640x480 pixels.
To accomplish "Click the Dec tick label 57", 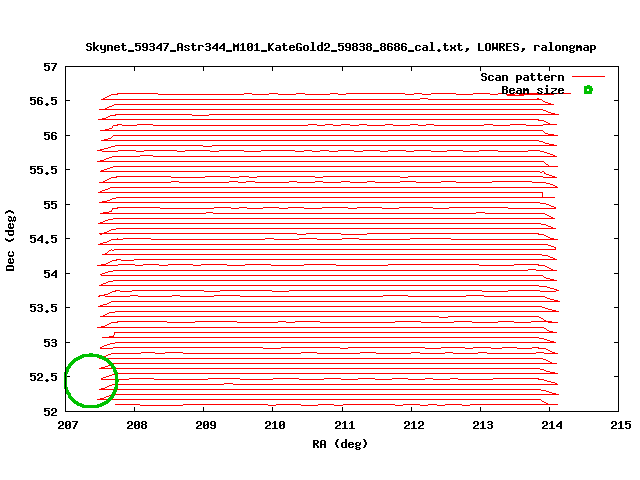I will 51,67.
